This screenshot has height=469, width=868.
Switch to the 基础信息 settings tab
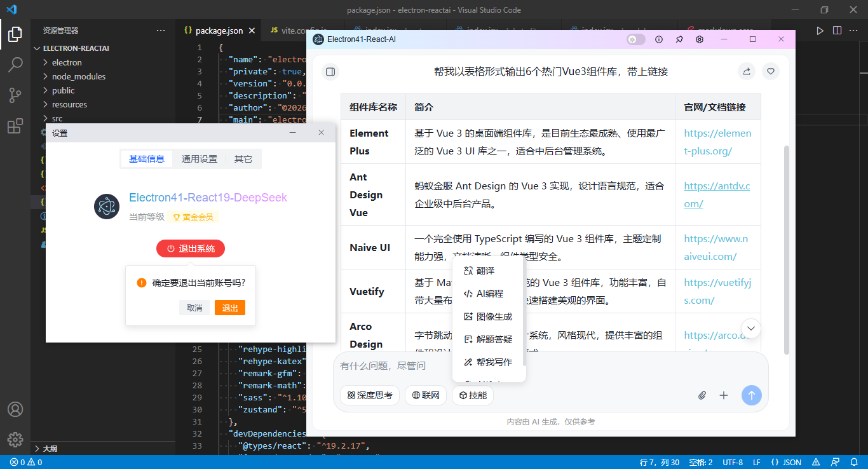coord(147,159)
